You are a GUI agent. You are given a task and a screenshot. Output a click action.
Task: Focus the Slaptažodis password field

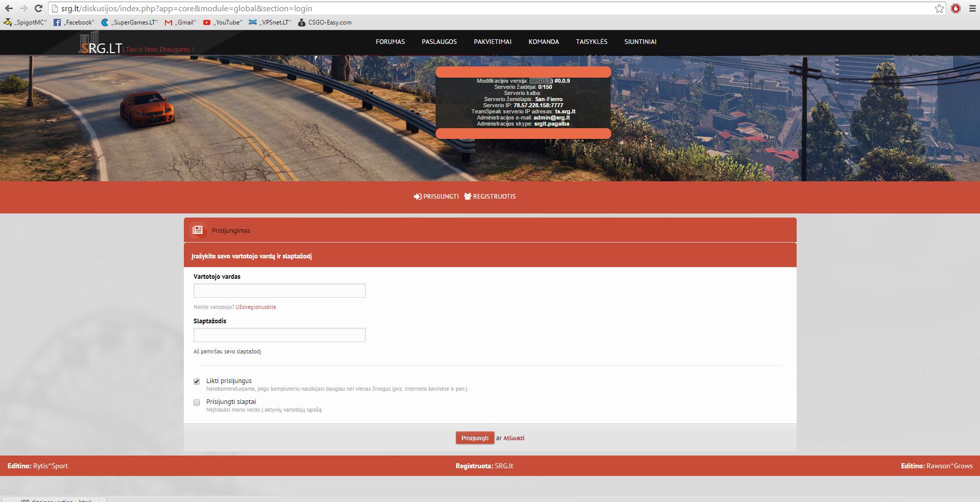point(279,335)
